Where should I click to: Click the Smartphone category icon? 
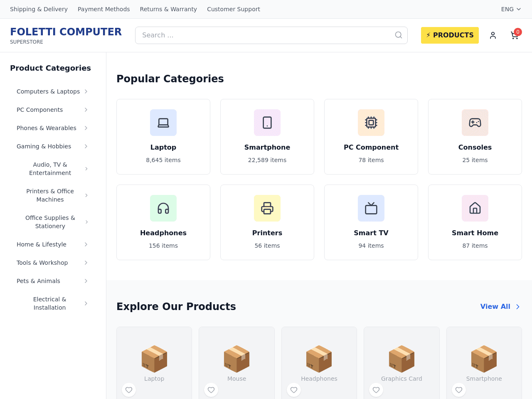point(267,123)
